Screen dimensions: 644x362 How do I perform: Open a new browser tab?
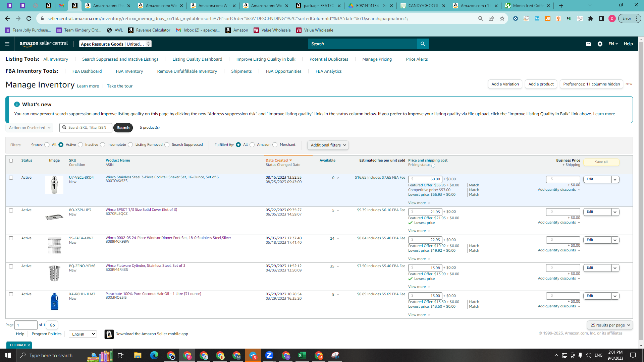click(561, 6)
